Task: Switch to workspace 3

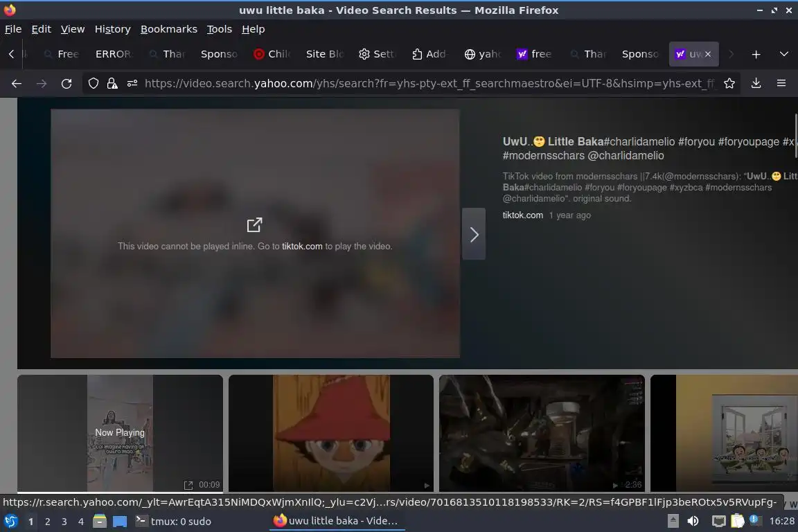Action: pos(64,522)
